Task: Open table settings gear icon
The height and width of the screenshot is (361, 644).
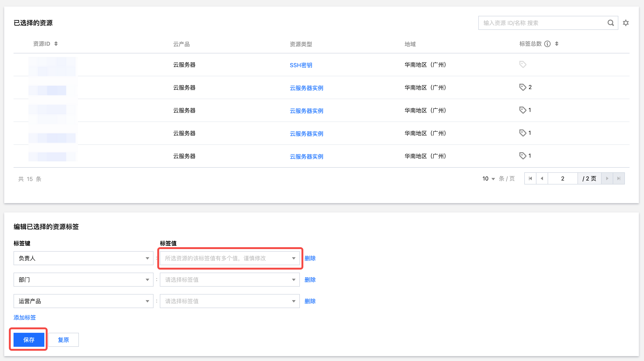Action: 626,23
